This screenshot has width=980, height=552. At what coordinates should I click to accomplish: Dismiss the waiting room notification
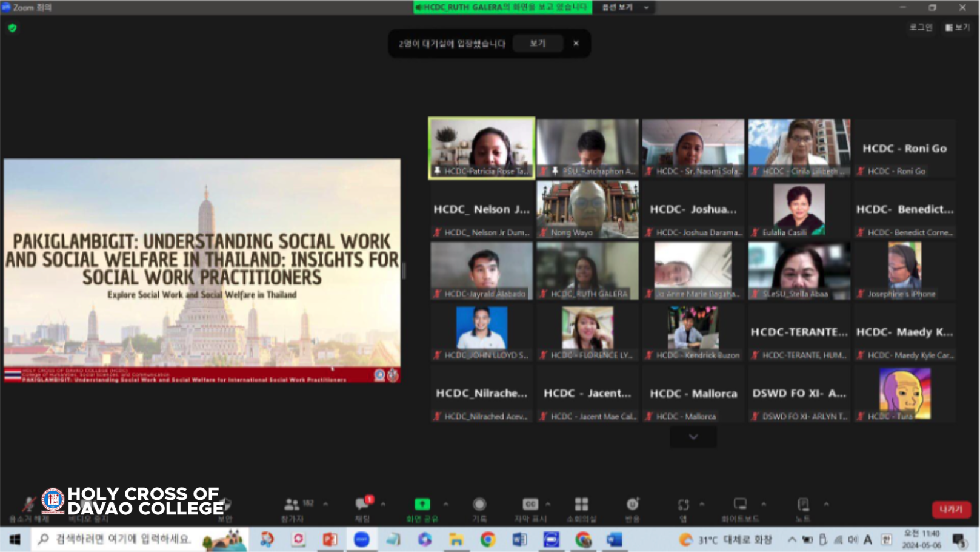click(576, 44)
